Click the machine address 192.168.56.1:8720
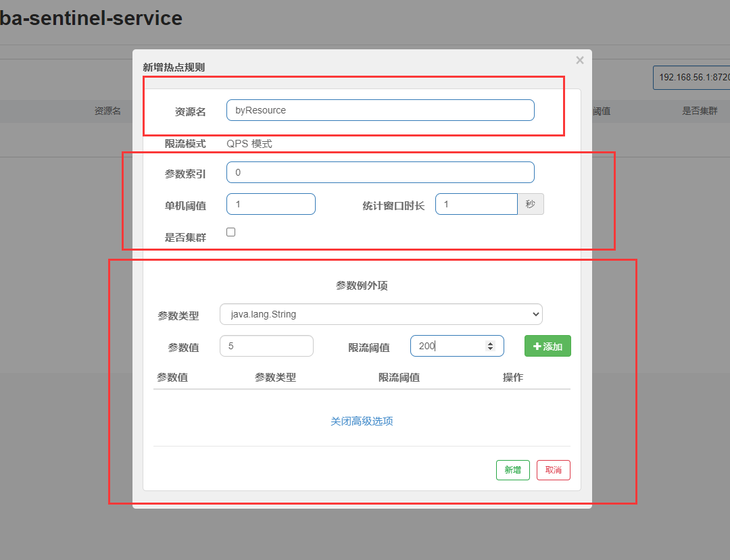 695,77
